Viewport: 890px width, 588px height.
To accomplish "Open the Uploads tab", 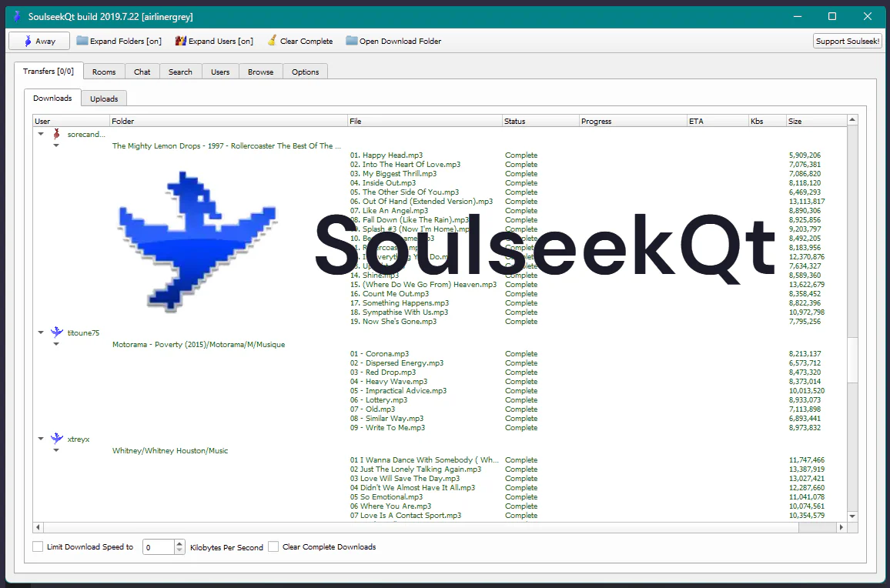I will pos(103,98).
